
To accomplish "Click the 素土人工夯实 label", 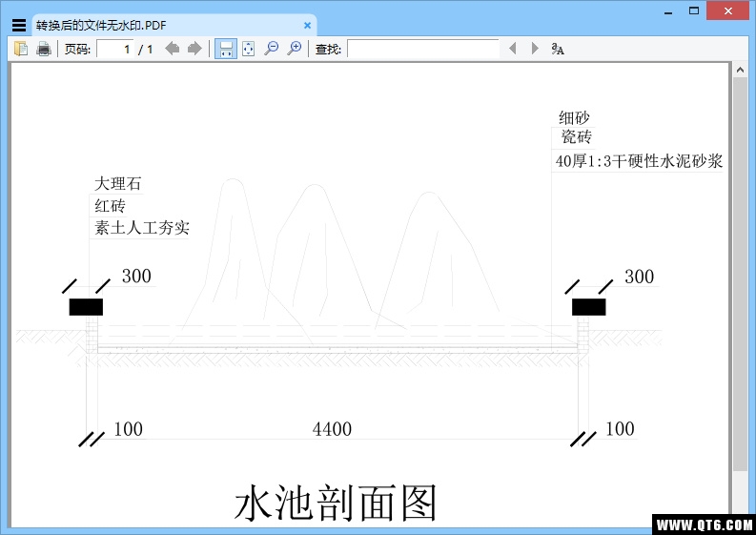I will point(142,228).
